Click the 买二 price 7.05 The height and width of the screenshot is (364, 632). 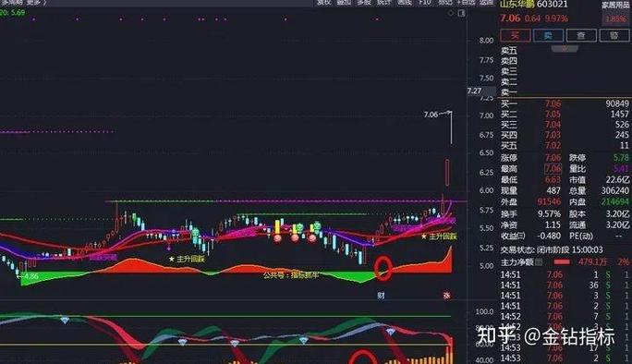[x=553, y=114]
